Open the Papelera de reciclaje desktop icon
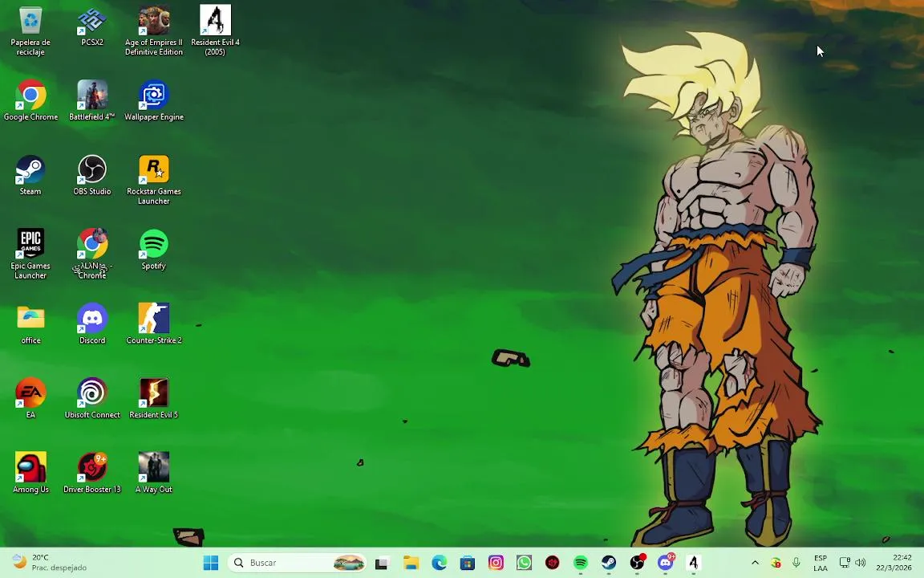The width and height of the screenshot is (924, 578). point(30,31)
